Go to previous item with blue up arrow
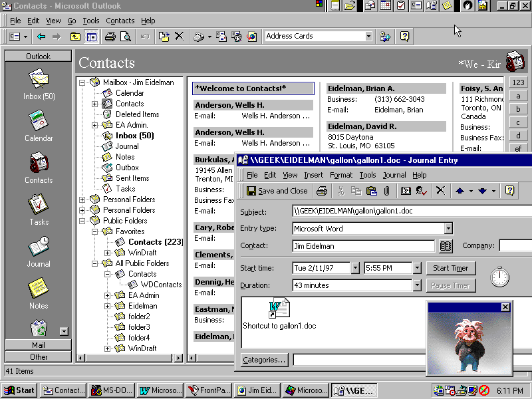The width and height of the screenshot is (532, 399). click(x=459, y=191)
